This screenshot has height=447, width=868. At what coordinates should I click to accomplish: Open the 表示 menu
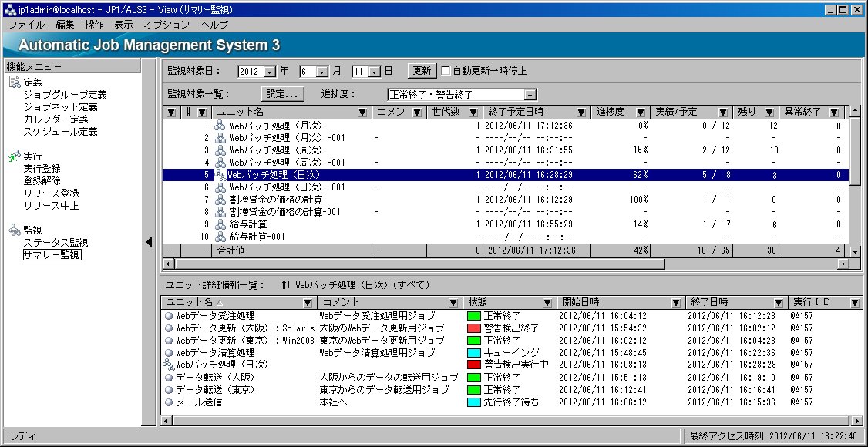123,25
